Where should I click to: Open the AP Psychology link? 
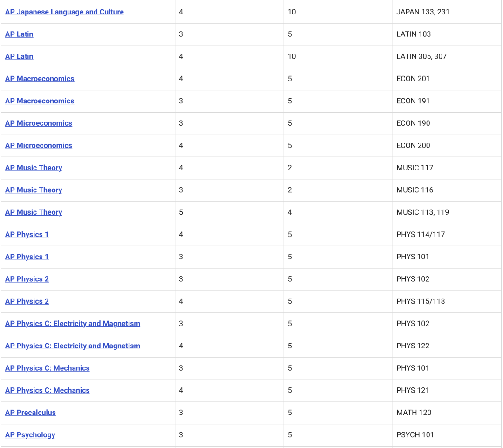(30, 435)
